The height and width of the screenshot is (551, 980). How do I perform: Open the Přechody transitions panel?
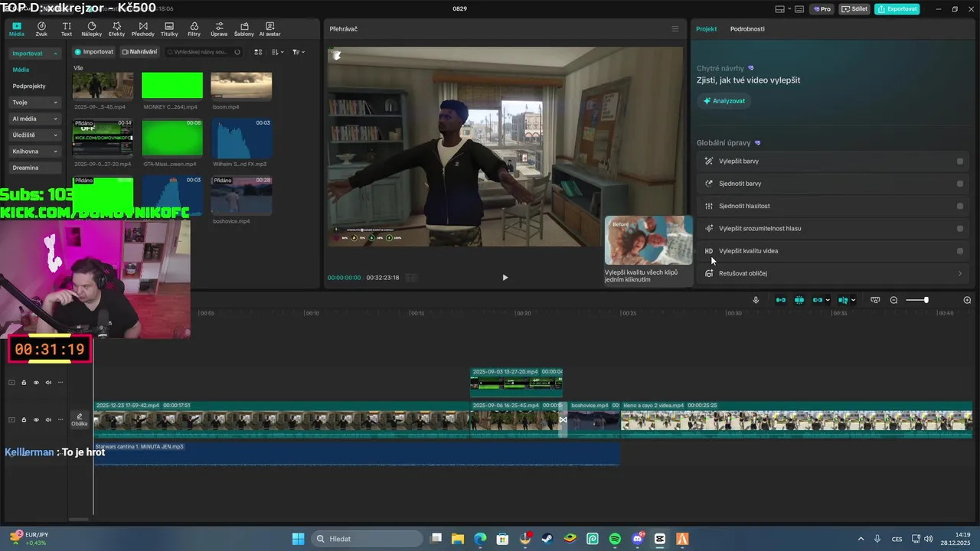[x=143, y=29]
